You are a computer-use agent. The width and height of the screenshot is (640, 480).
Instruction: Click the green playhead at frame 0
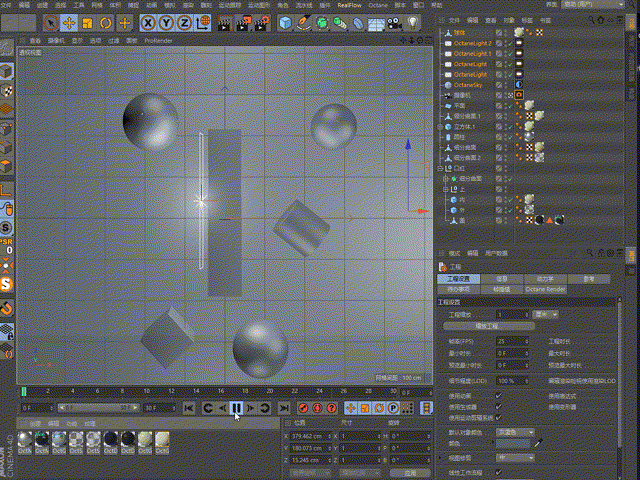[x=24, y=392]
